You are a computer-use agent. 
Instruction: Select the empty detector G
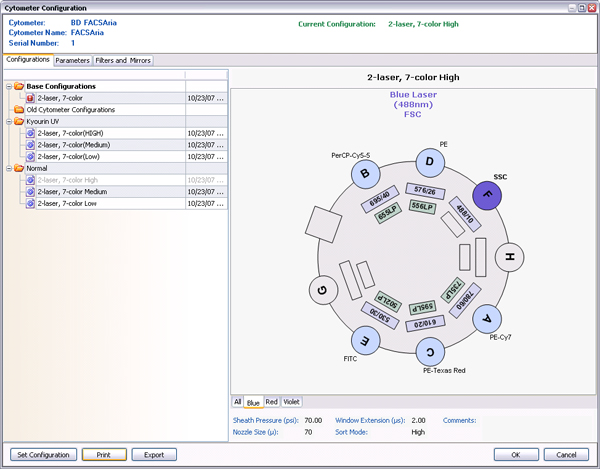point(322,290)
